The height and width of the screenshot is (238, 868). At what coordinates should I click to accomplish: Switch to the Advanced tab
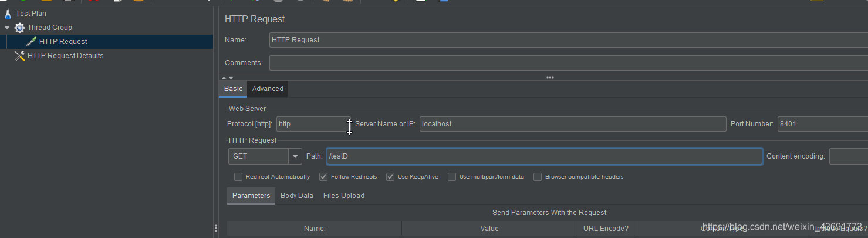tap(268, 89)
